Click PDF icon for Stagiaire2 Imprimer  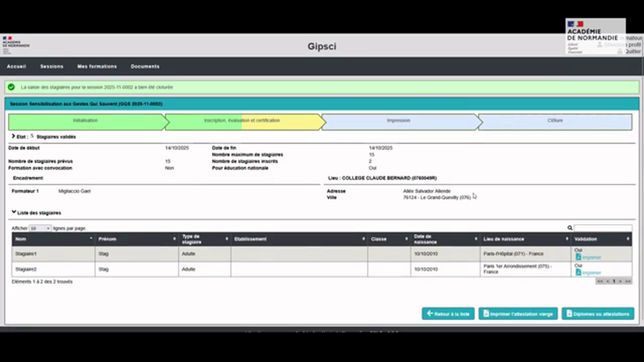coord(578,273)
